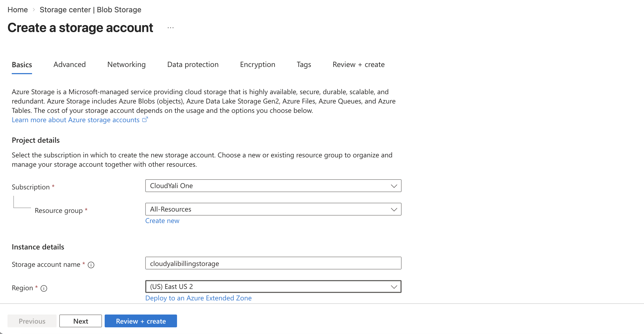644x334 pixels.
Task: Click the info icon beside Storage account name
Action: point(91,265)
